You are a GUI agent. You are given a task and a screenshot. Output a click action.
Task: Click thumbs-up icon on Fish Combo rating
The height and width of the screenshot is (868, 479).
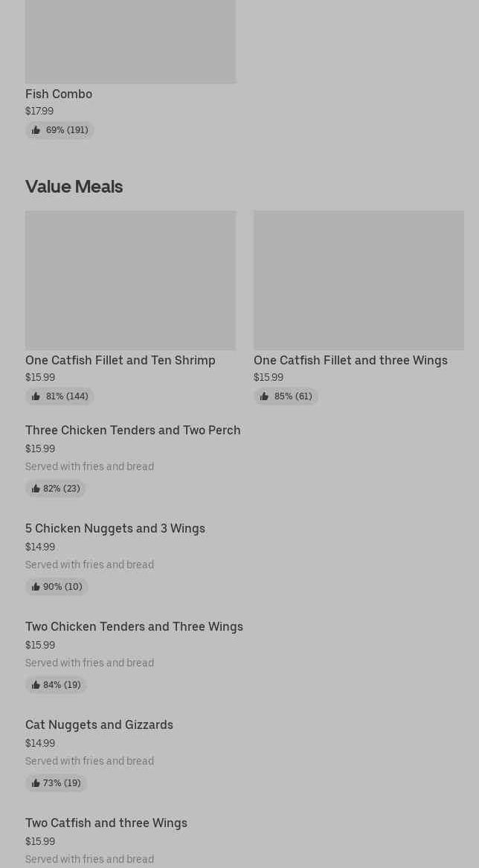(x=36, y=130)
